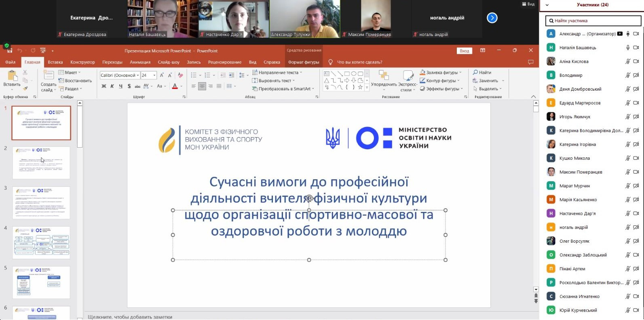Image resolution: width=644 pixels, height=320 pixels.
Task: Toggle microphone for Наталія Башавець
Action: [x=628, y=48]
